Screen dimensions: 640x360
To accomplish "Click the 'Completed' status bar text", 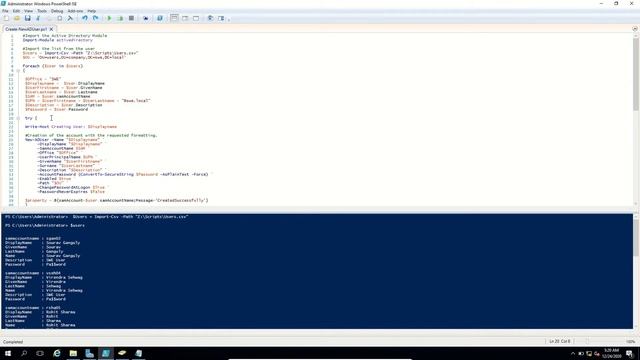I will click(13, 342).
